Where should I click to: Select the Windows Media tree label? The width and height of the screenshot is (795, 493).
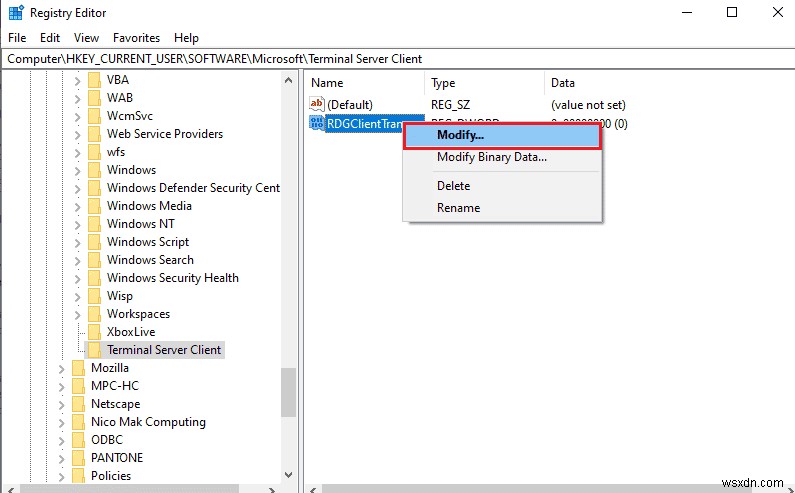(149, 206)
